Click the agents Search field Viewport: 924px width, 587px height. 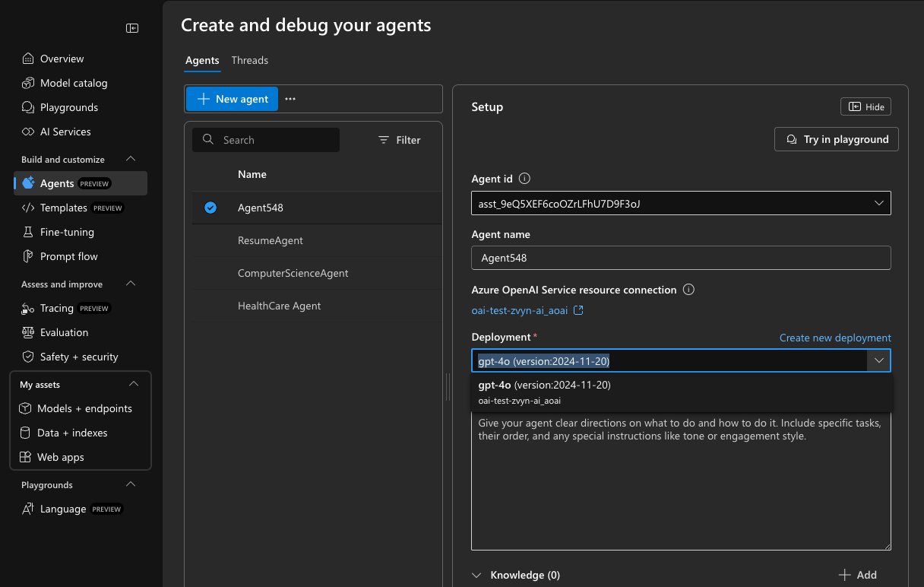(x=266, y=140)
